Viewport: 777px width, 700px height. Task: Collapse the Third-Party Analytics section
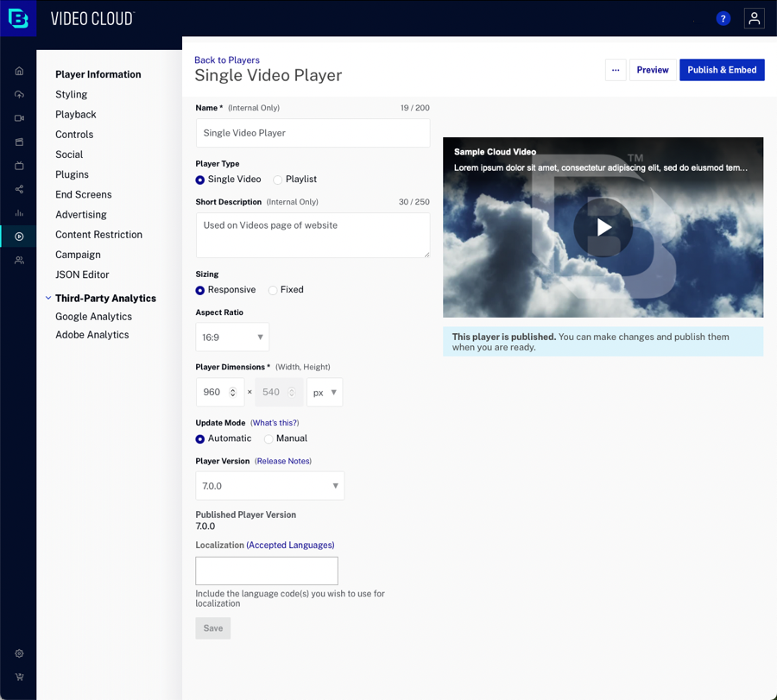(x=48, y=299)
